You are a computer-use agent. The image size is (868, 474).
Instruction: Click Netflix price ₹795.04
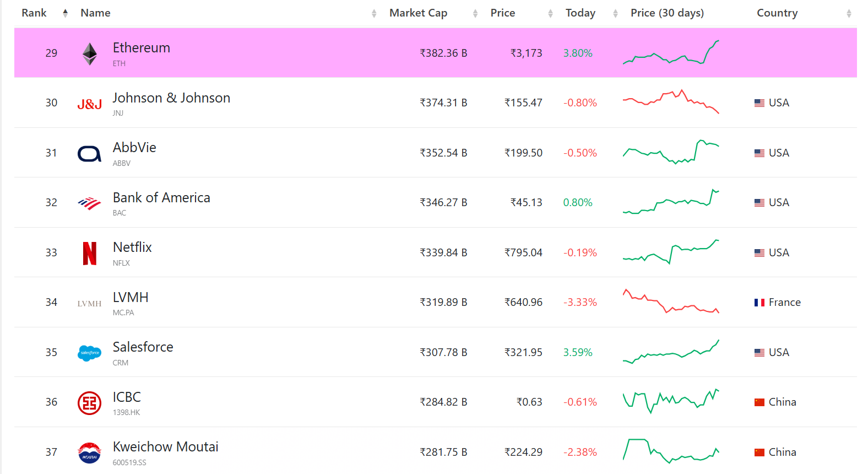click(523, 252)
